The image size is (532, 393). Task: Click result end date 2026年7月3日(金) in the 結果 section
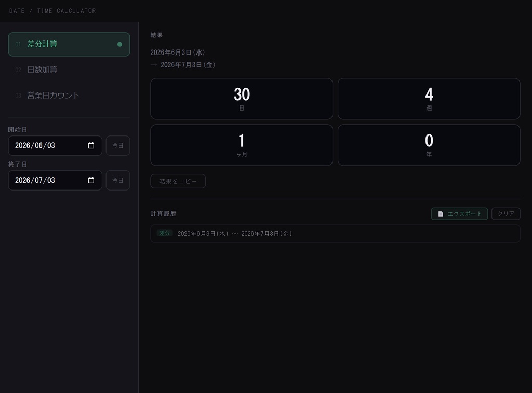[188, 65]
